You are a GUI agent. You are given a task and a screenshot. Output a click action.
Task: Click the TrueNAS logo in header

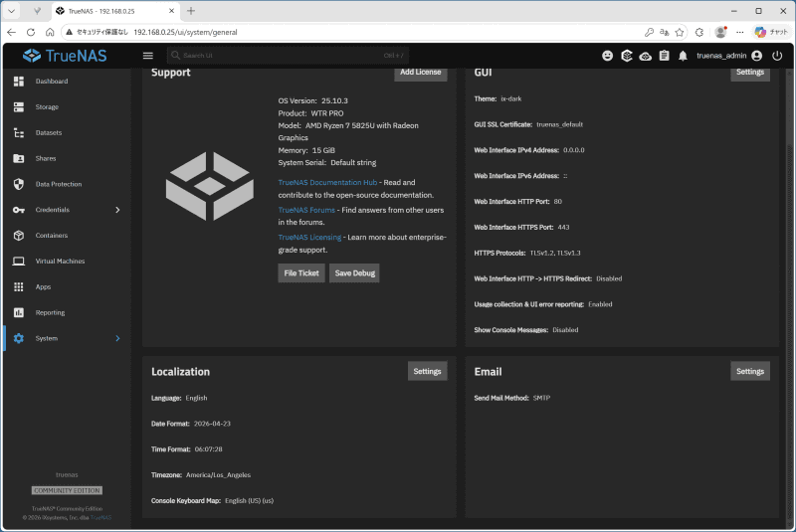[65, 56]
